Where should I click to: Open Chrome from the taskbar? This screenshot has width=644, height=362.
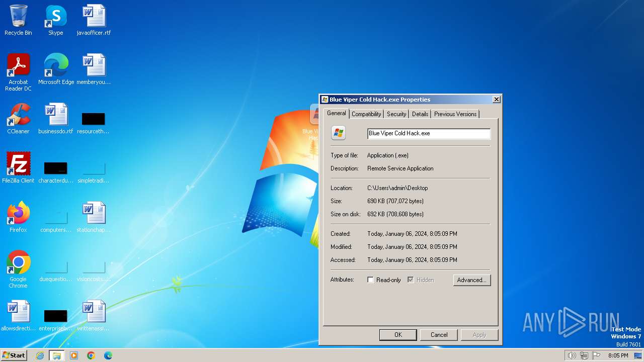[91, 355]
